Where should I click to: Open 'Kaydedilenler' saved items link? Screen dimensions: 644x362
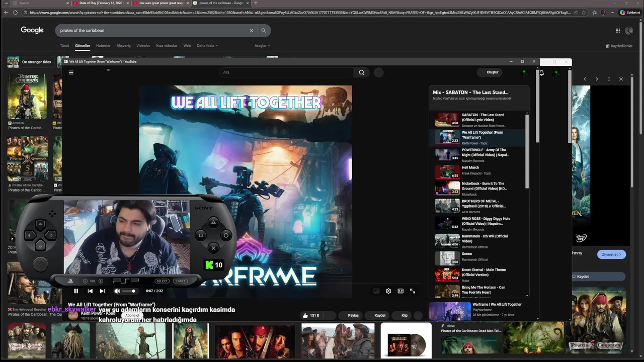tap(619, 46)
